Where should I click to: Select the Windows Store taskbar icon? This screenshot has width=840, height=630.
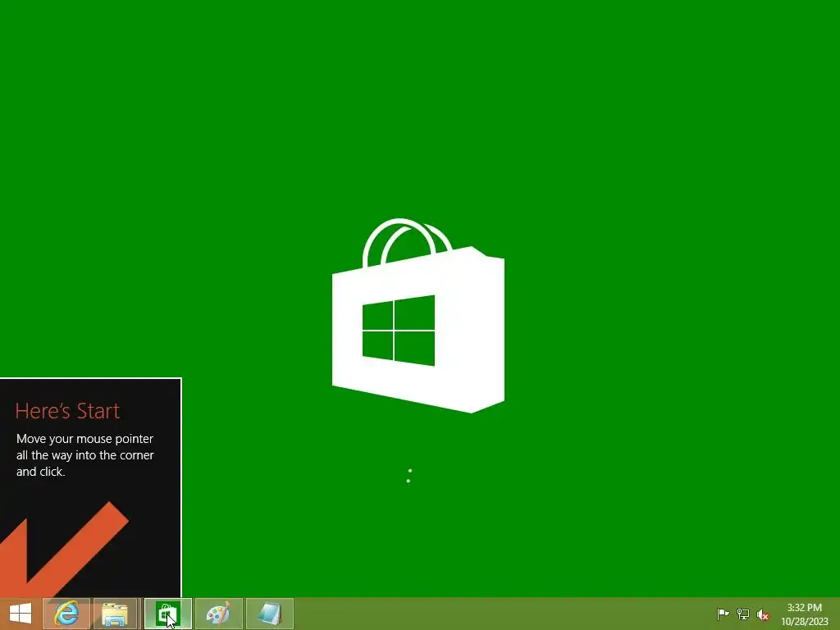tap(167, 614)
